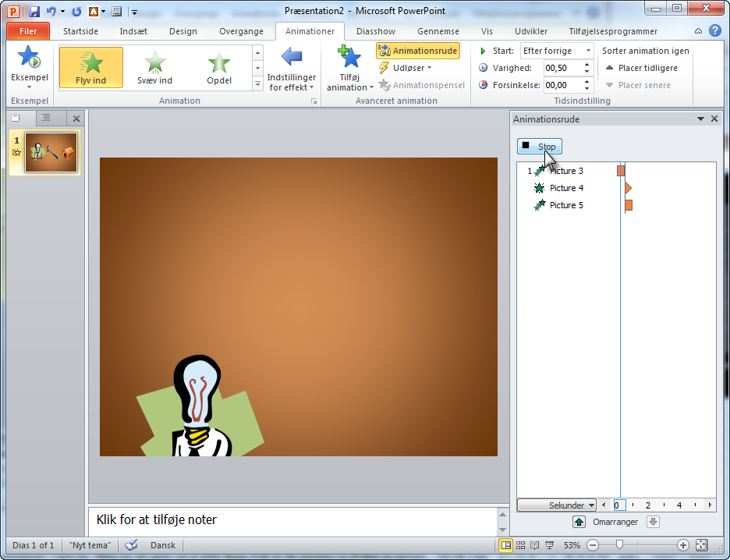
Task: Open the Start timing dropdown
Action: [x=557, y=51]
